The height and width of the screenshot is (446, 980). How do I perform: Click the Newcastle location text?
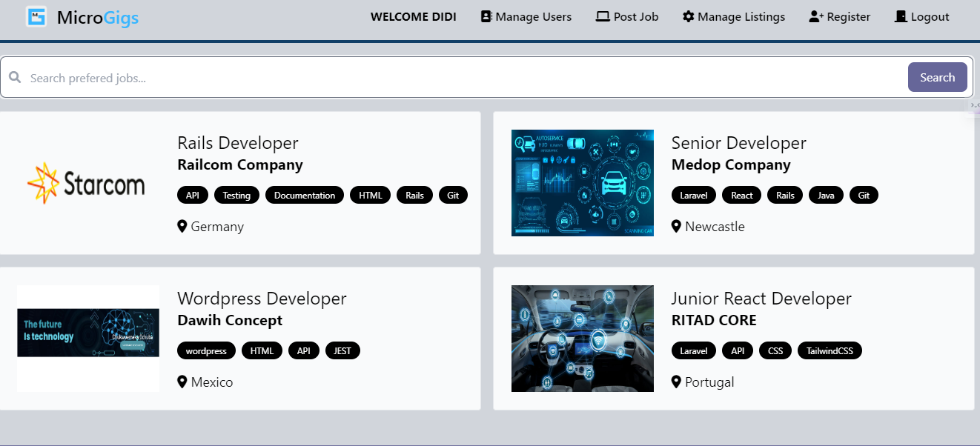click(715, 227)
